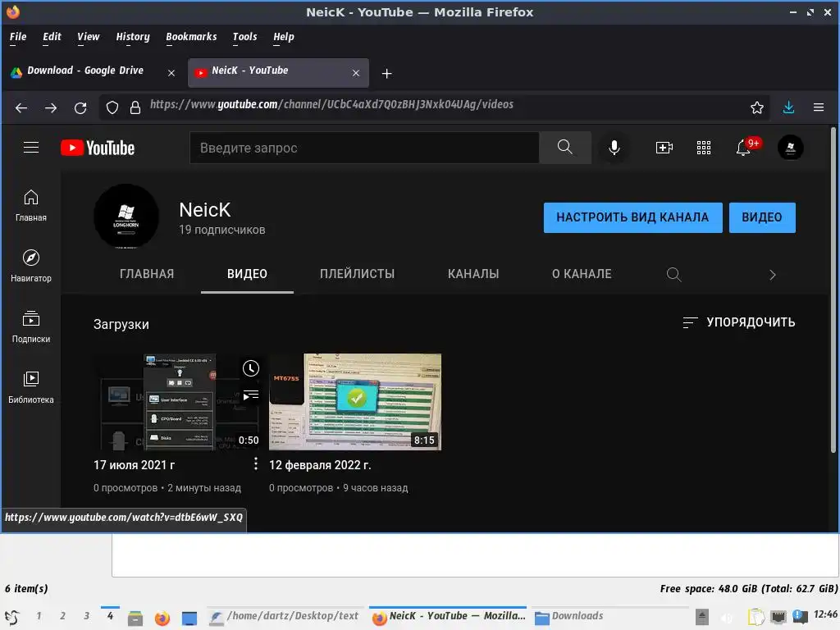Click the taskbar clock showing 12:46
Image resolution: width=840 pixels, height=630 pixels.
pos(825,614)
